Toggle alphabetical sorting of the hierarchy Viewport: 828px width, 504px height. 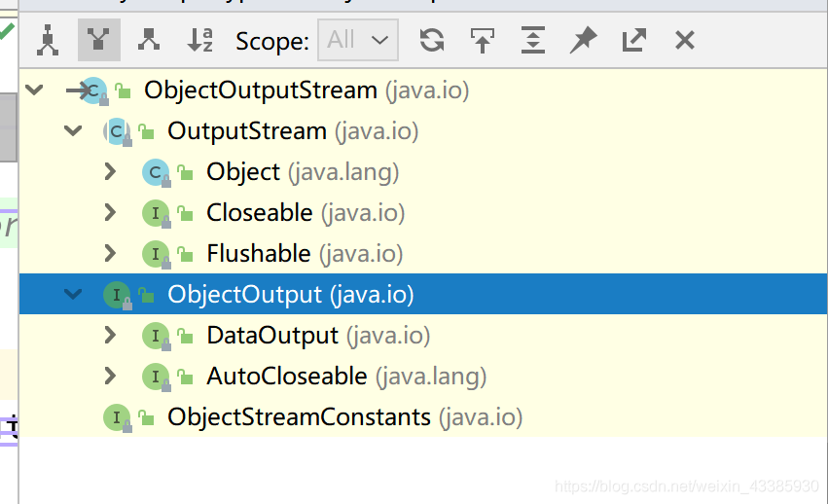[x=199, y=40]
